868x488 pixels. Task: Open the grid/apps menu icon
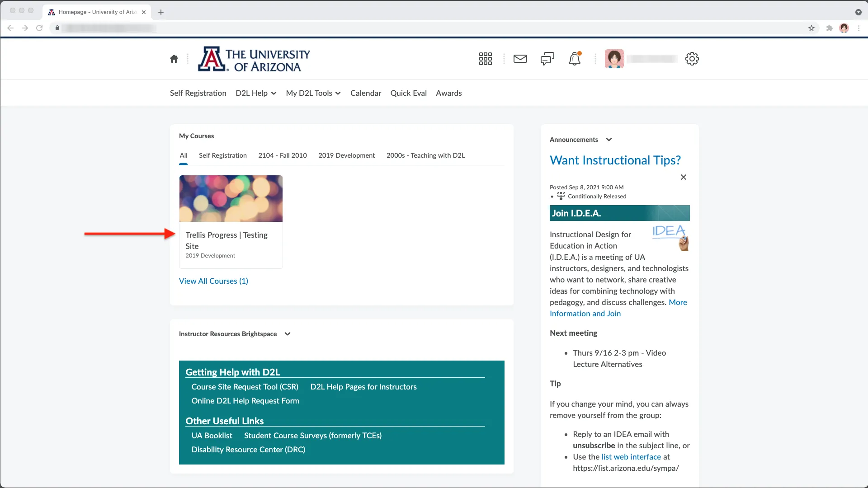tap(486, 58)
